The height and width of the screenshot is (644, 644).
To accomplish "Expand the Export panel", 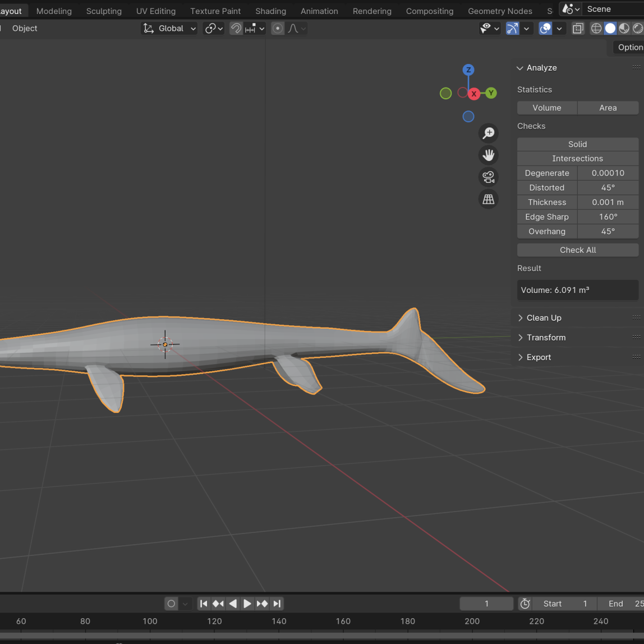I will coord(539,357).
